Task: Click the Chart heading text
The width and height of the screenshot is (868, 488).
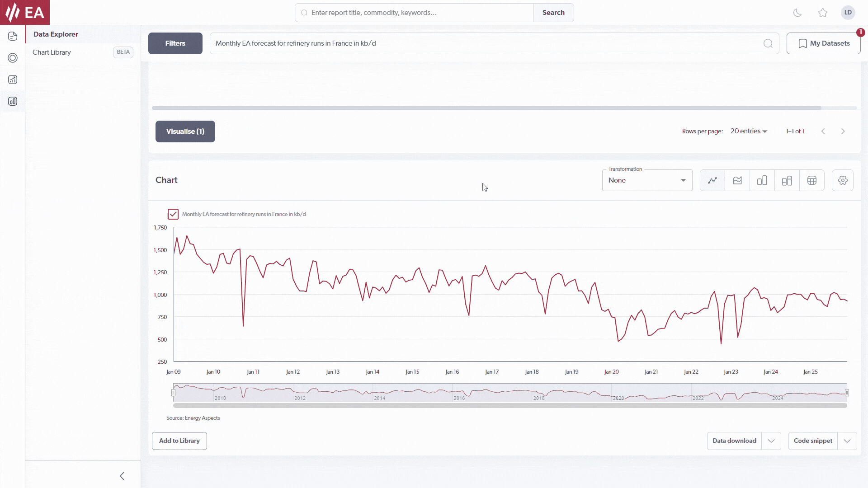Action: pyautogui.click(x=166, y=180)
